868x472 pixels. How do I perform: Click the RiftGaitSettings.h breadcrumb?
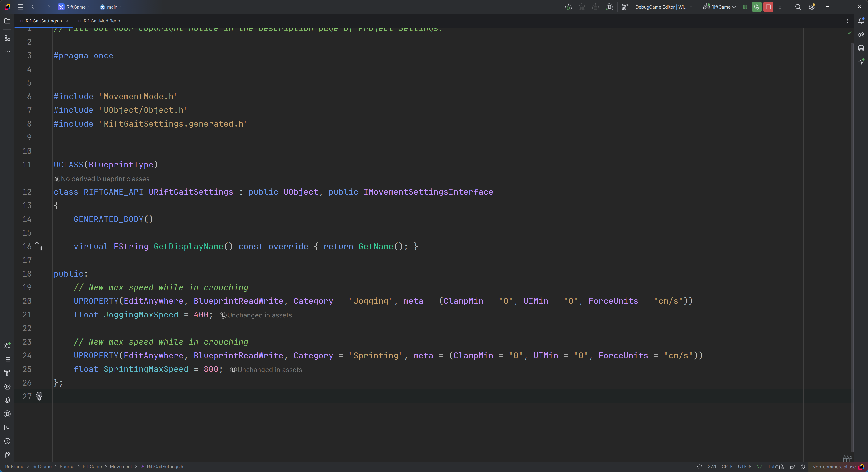(162, 467)
